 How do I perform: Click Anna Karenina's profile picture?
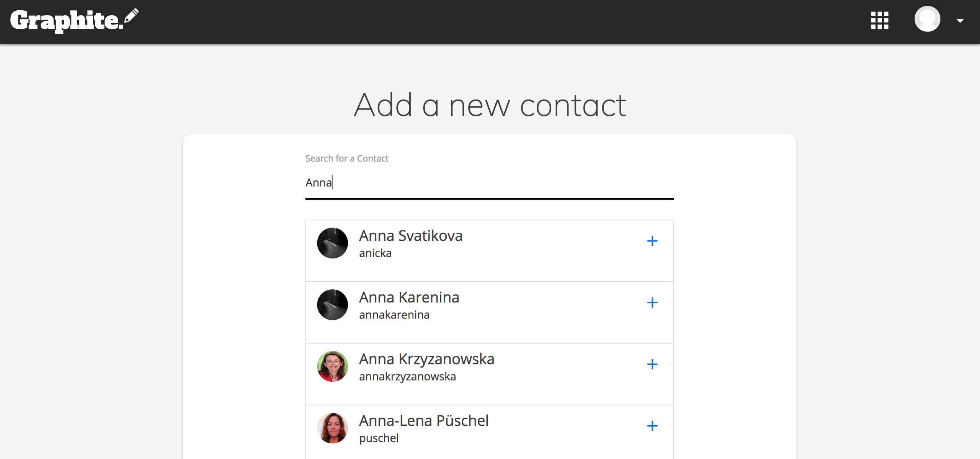point(332,305)
